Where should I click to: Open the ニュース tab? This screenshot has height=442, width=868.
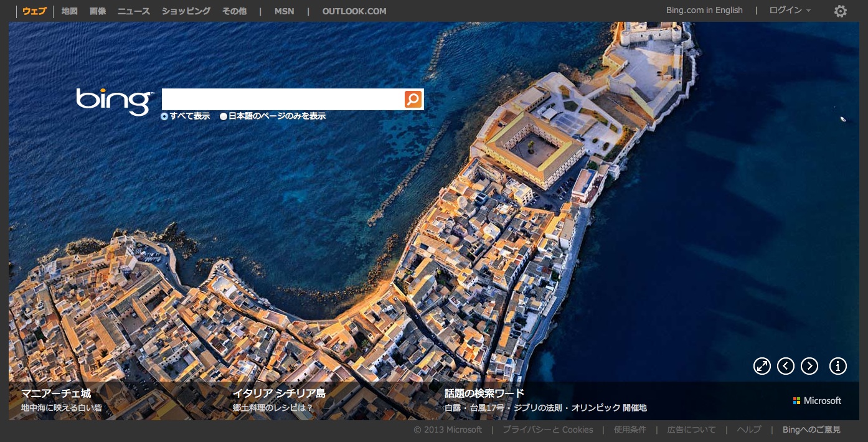pos(133,11)
